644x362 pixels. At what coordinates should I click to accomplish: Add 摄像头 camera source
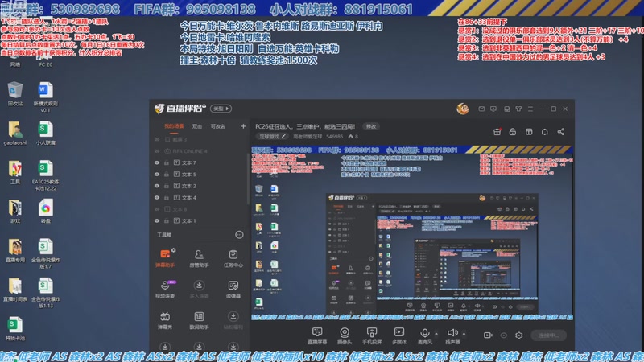coord(345,335)
